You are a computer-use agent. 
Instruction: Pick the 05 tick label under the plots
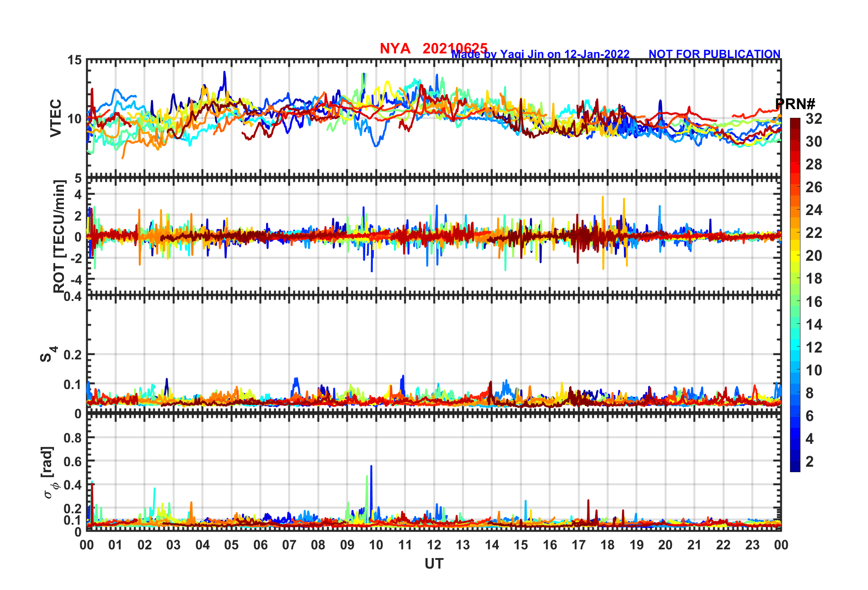coord(231,545)
